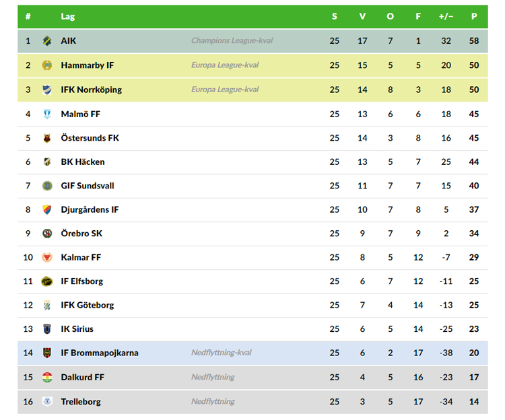Viewport: 505px width, 420px height.
Task: Sort by the P points column header
Action: [x=474, y=16]
